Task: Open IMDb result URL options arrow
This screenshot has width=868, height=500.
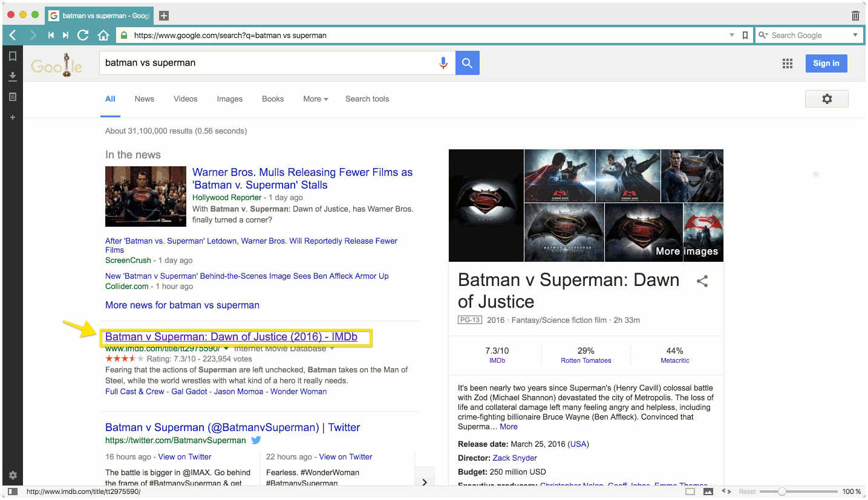Action: click(226, 348)
